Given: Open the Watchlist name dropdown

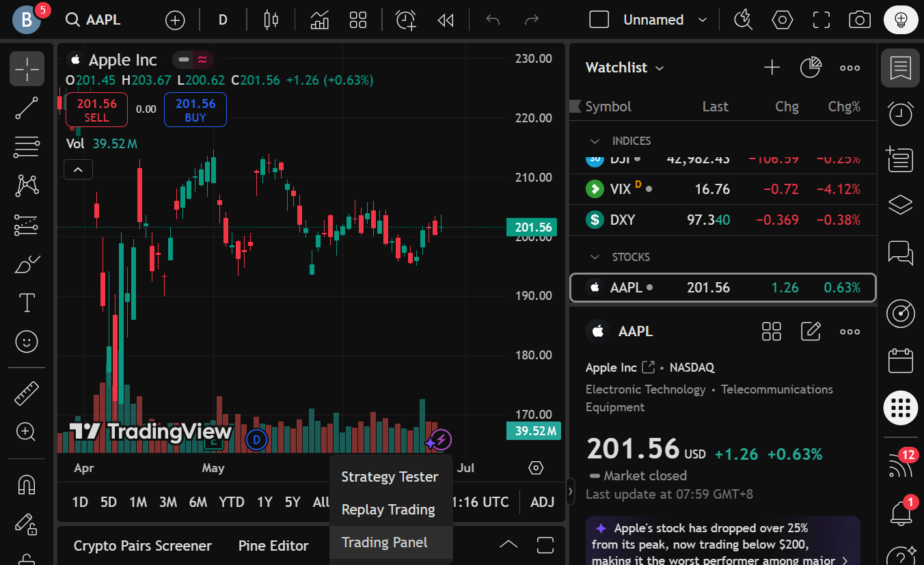Looking at the screenshot, I should pyautogui.click(x=625, y=68).
